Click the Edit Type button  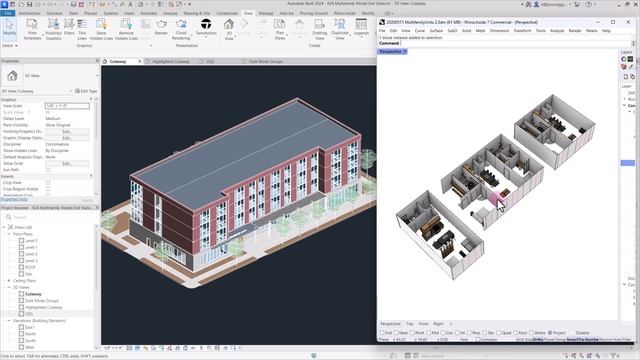(x=86, y=91)
